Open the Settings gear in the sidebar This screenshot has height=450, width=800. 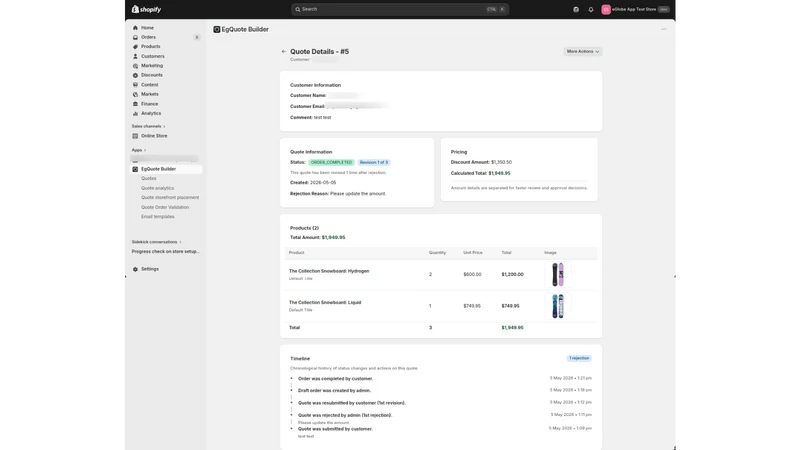point(135,269)
